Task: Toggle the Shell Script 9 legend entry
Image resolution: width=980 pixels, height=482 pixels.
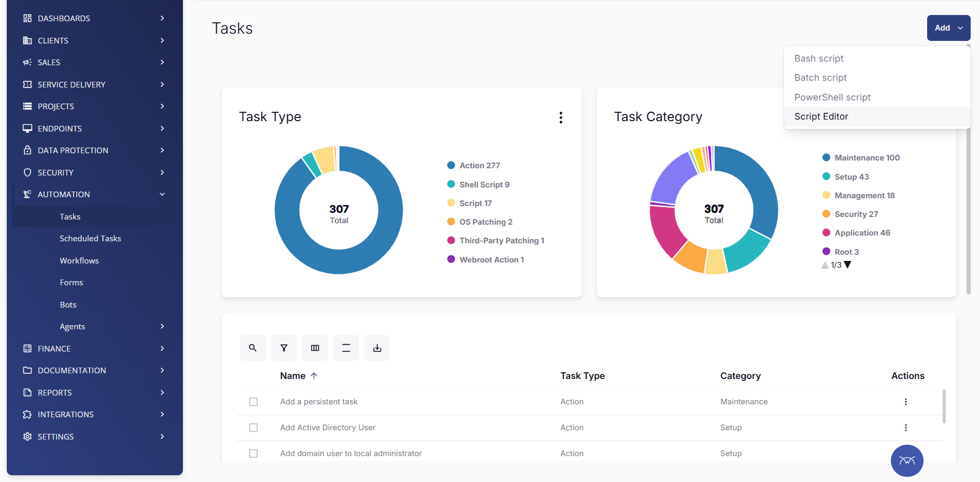Action: click(478, 184)
